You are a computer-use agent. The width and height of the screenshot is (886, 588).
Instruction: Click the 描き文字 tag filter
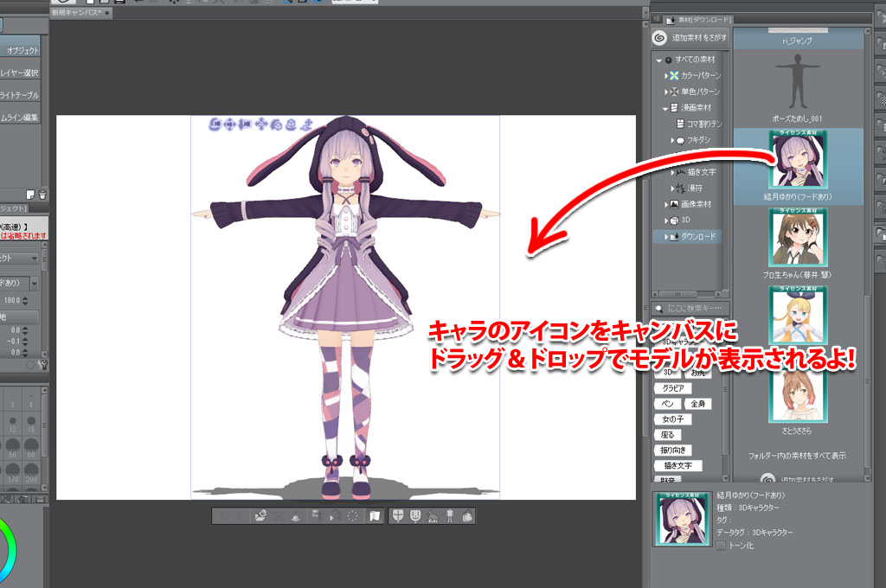[x=677, y=466]
